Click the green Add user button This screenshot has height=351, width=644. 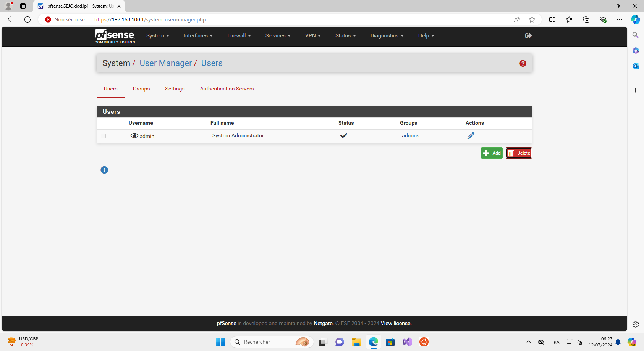point(492,153)
